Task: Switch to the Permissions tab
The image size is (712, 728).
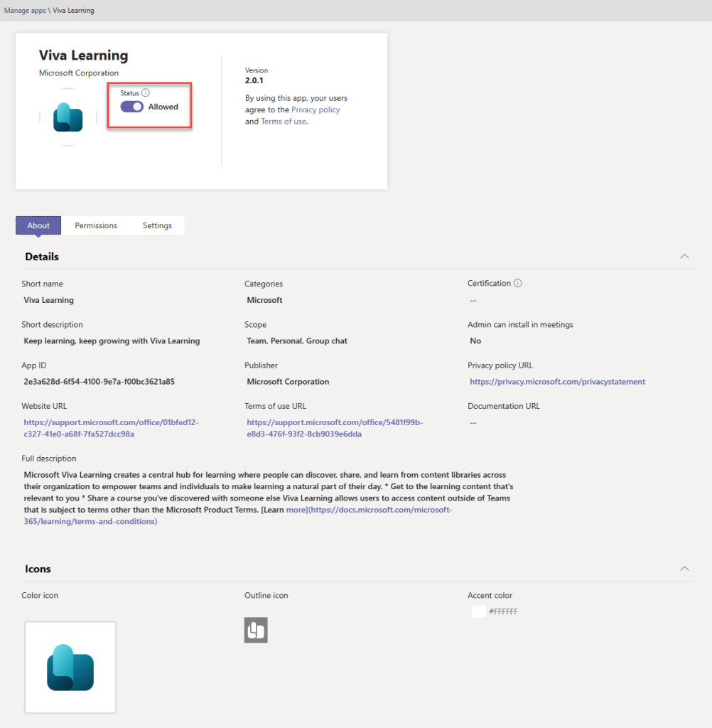Action: [95, 225]
